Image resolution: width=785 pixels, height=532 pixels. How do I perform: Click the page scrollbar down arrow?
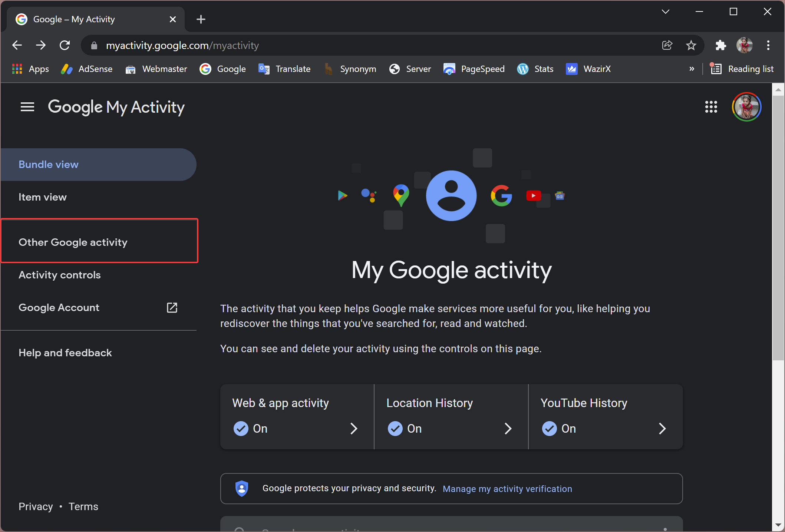pyautogui.click(x=778, y=525)
